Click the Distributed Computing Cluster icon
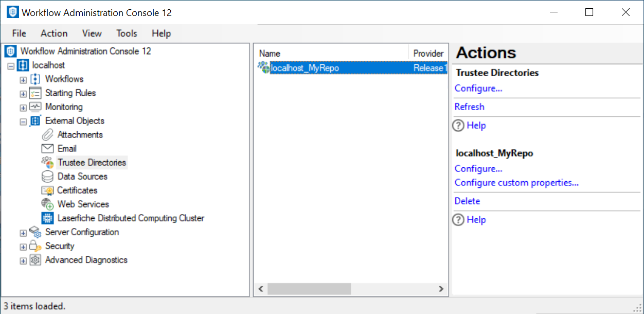 tap(47, 218)
